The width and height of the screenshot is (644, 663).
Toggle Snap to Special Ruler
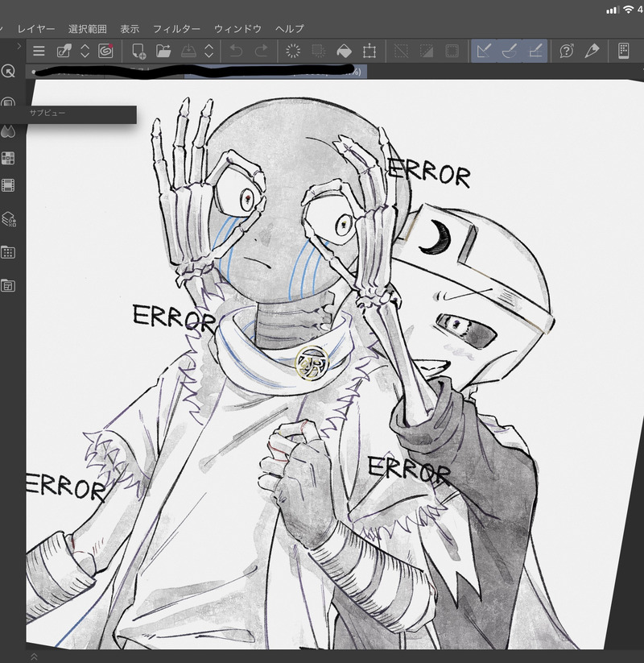510,52
